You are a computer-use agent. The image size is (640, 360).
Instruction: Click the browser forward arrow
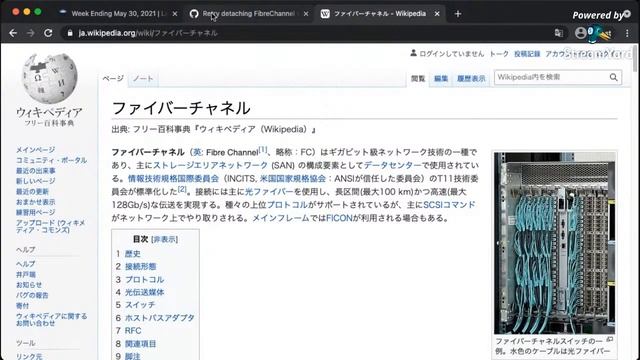click(31, 33)
